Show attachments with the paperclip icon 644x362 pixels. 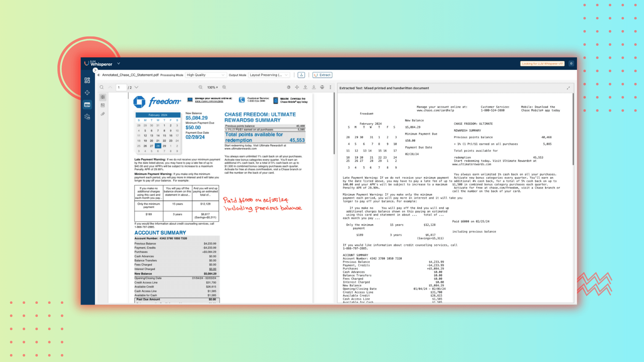click(103, 114)
